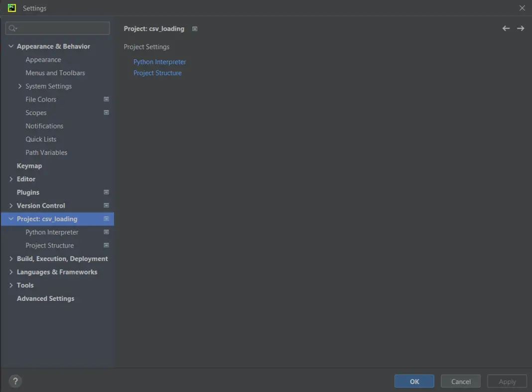Open the Advanced Settings page

pos(45,298)
